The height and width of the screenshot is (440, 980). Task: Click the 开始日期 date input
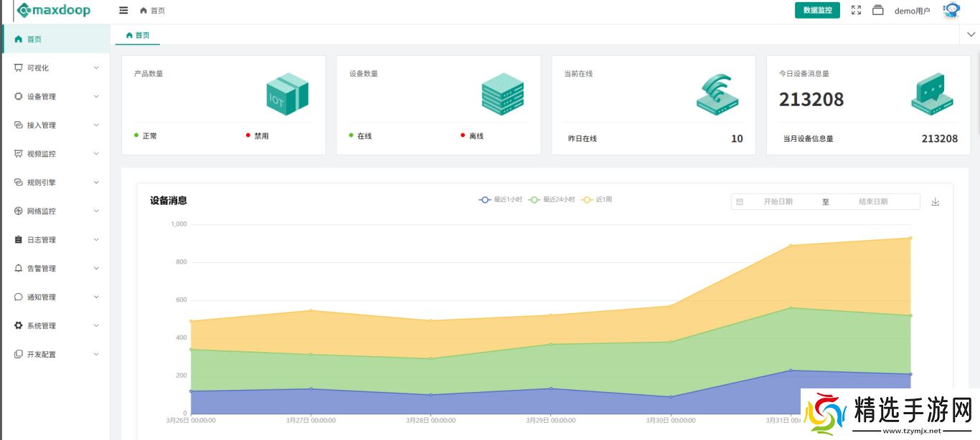tap(778, 202)
